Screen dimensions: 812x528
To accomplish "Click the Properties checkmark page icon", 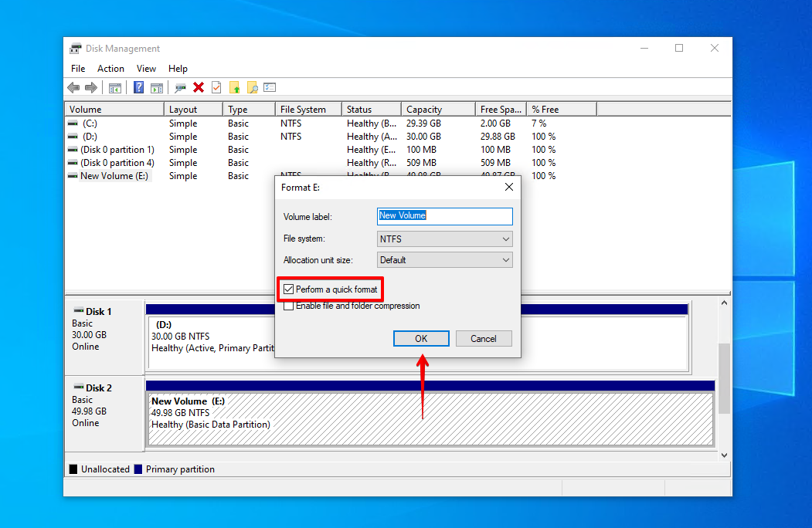I will click(216, 88).
